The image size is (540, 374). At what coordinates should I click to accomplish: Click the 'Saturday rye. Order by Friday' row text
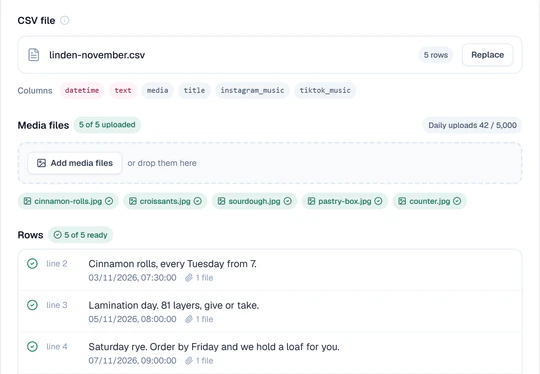click(214, 347)
